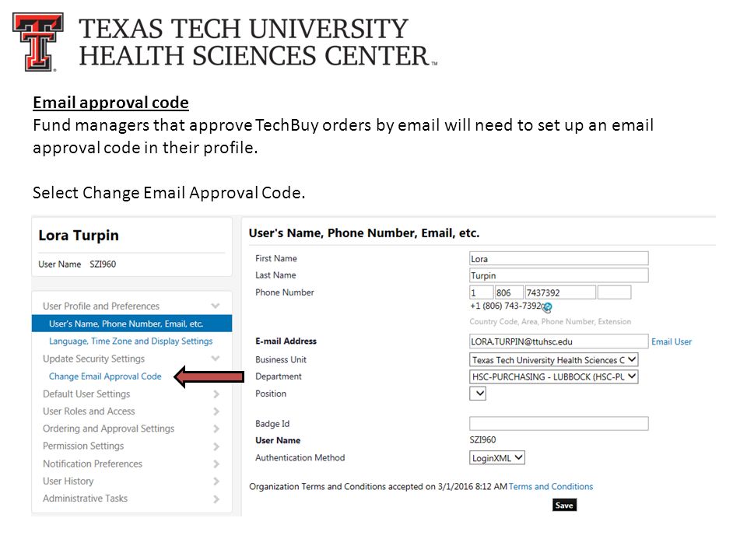Click the Save button

[565, 506]
